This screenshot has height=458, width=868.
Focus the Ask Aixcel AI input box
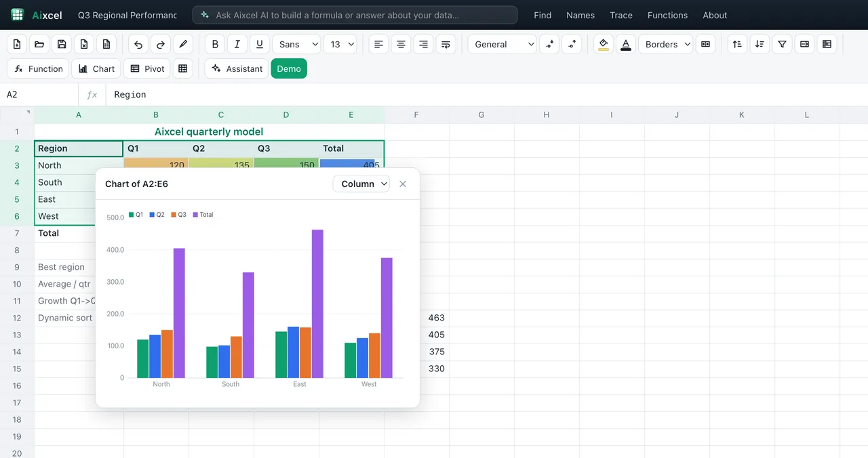[x=355, y=15]
